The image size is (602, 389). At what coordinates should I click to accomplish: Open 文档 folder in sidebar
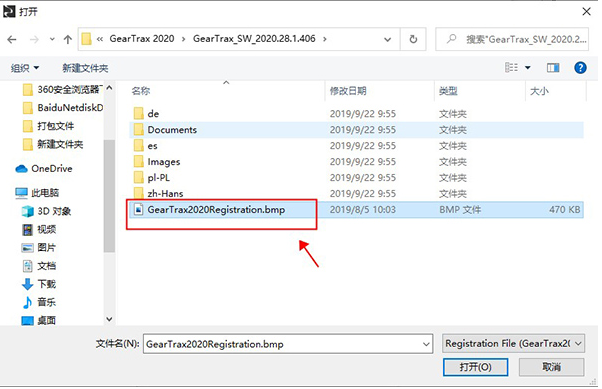coord(39,266)
